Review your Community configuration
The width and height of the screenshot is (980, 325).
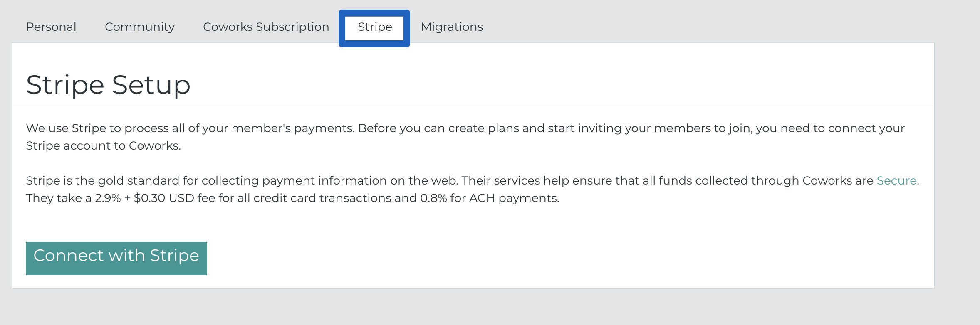pos(140,27)
